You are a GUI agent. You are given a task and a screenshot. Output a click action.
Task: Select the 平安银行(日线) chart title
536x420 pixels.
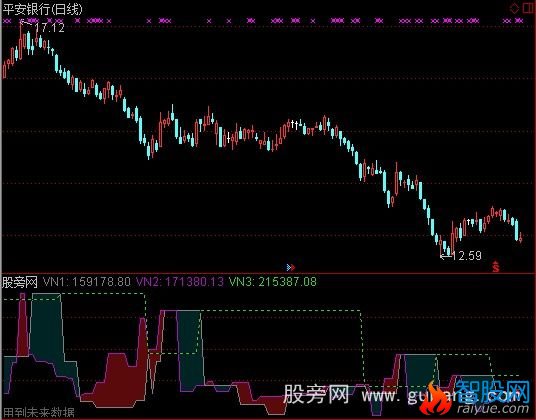(42, 9)
